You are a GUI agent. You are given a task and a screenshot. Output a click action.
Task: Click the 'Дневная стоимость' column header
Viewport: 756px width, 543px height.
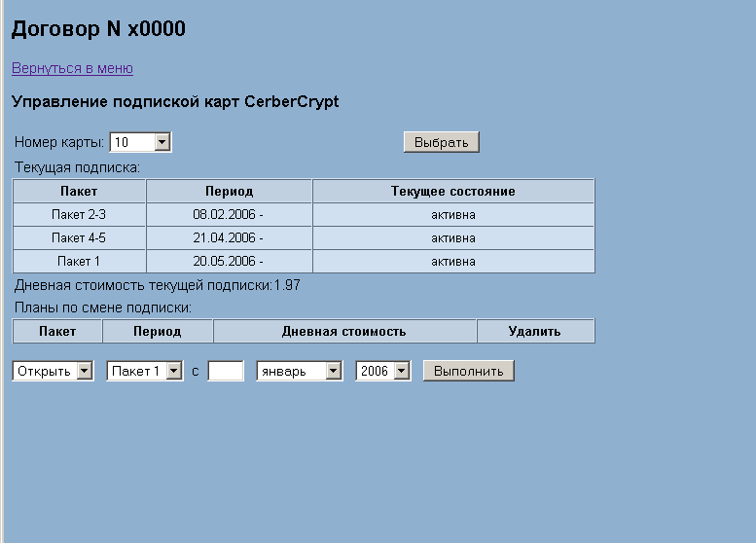point(344,331)
